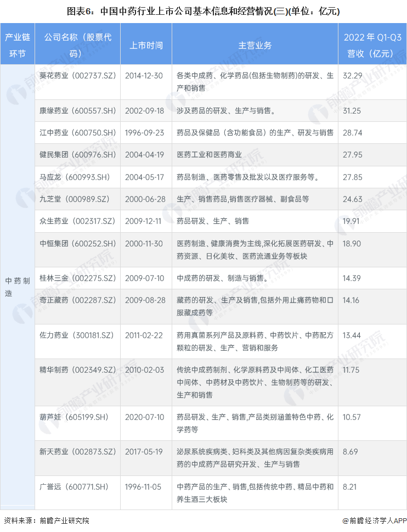Click company name 新天药业（002873.SZ）
The height and width of the screenshot is (532, 407).
coord(77,452)
